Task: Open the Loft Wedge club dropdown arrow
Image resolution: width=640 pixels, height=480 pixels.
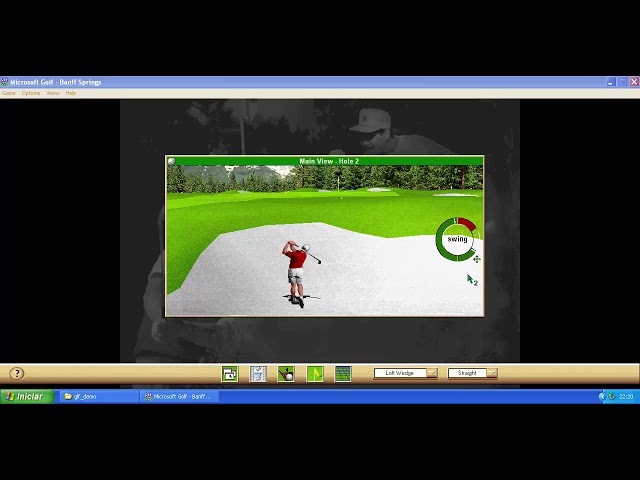Action: pos(432,373)
